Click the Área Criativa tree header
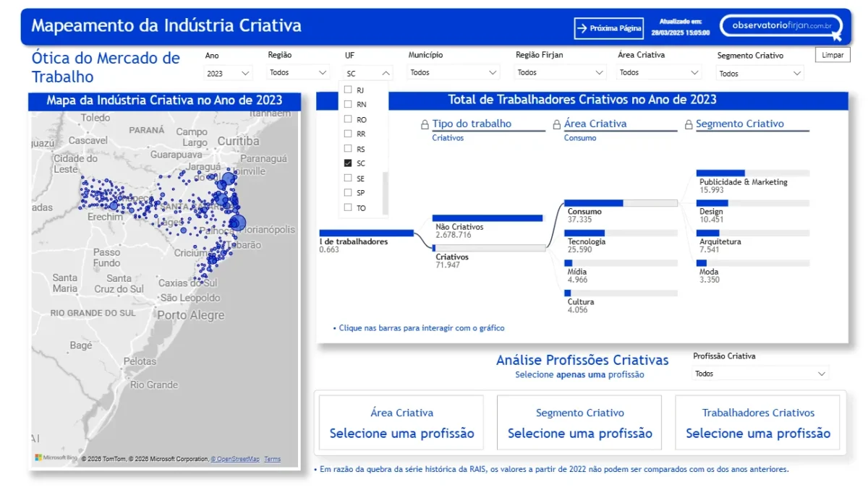Screen dimensions: 868x490 pyautogui.click(x=595, y=124)
